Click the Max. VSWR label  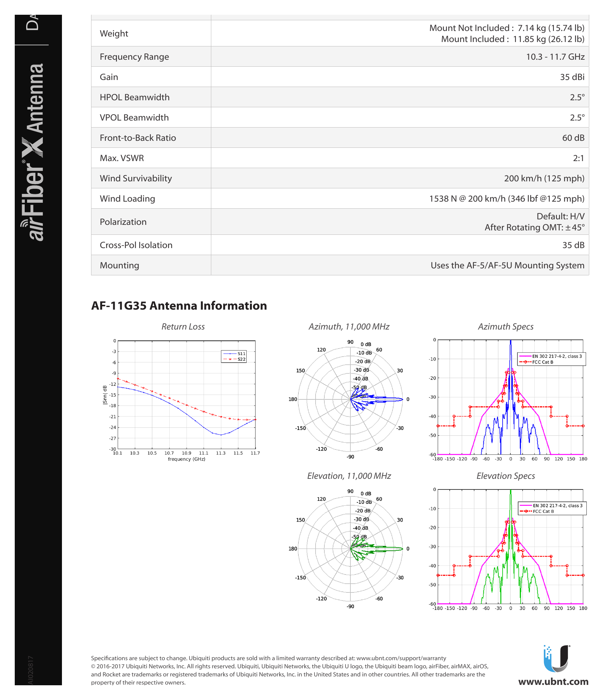[122, 158]
